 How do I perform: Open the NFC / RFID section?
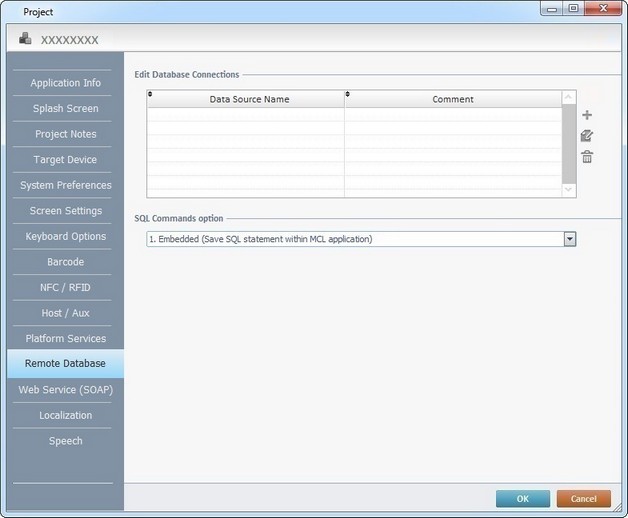coord(66,288)
